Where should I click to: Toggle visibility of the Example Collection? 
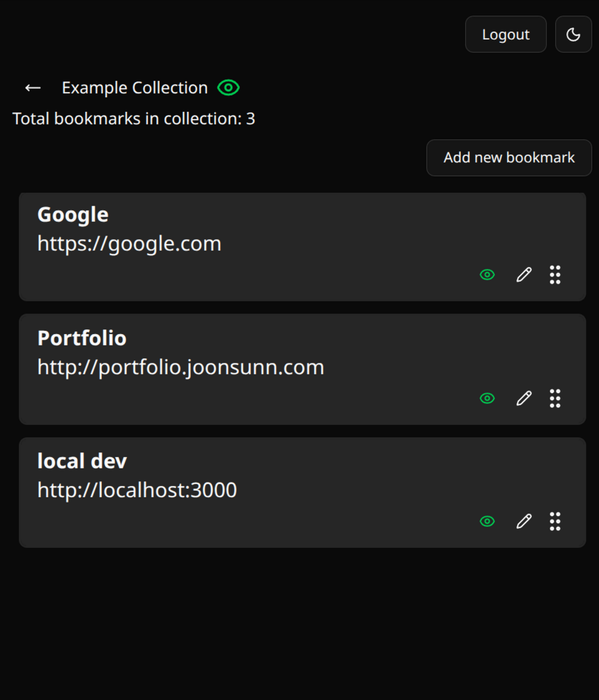(x=228, y=87)
